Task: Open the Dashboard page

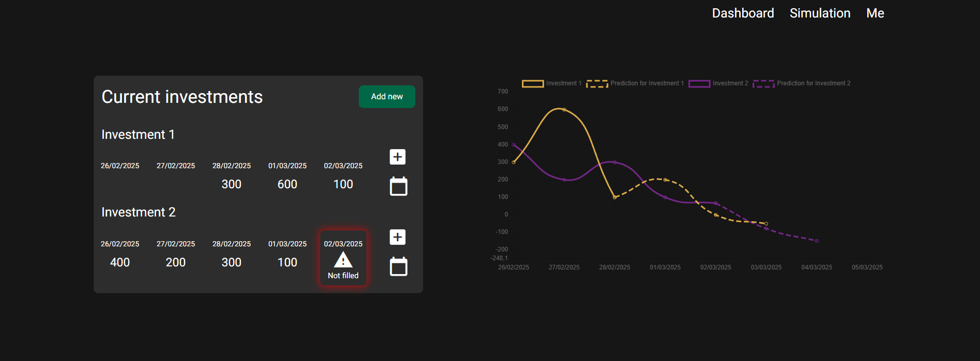Action: coord(742,13)
